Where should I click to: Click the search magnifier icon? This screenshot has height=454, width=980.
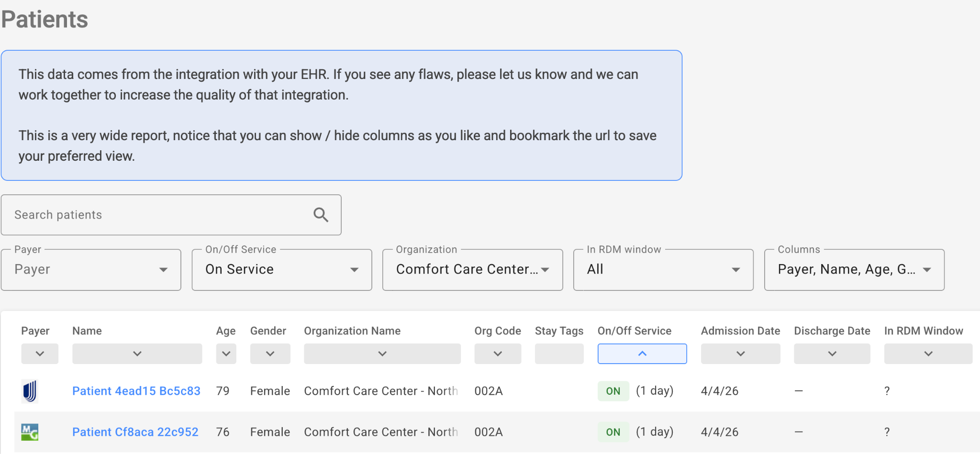pos(321,215)
